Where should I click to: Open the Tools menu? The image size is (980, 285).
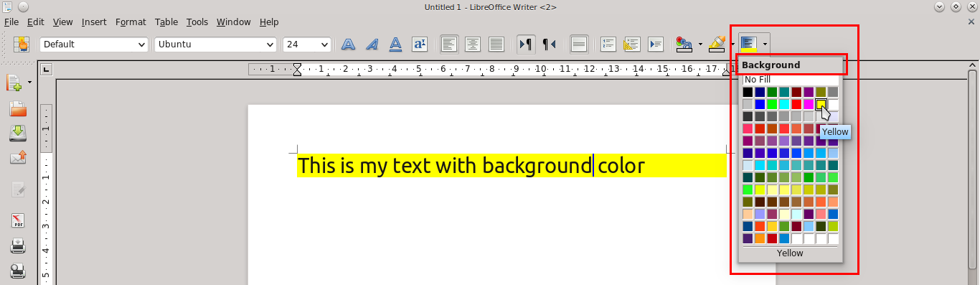pyautogui.click(x=197, y=22)
